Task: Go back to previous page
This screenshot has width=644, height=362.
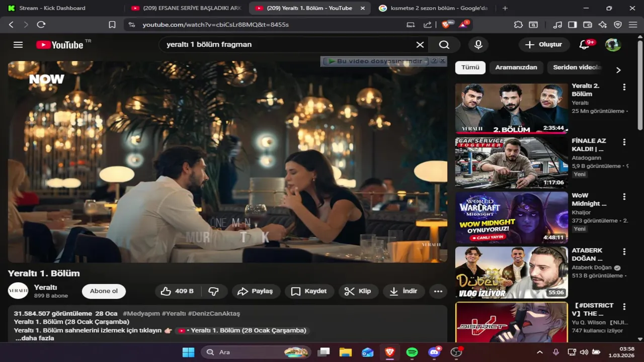Action: (x=11, y=25)
